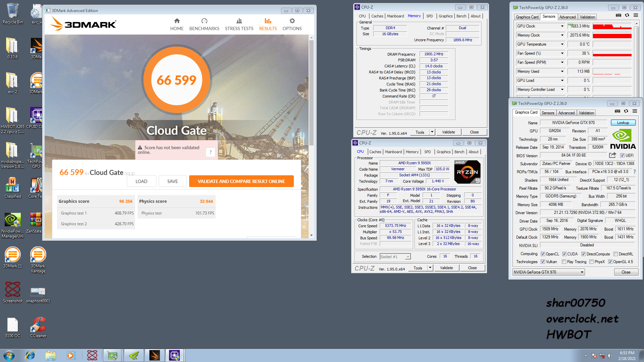644x362 pixels.
Task: Click the Memory Clock sensor graph
Action: (x=612, y=35)
